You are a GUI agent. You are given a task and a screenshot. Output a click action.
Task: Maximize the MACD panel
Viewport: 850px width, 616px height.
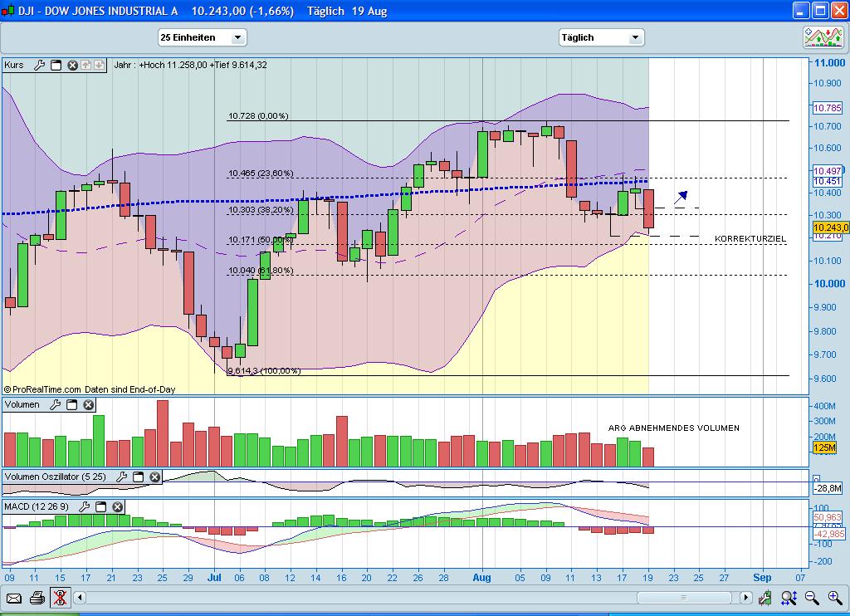(100, 506)
